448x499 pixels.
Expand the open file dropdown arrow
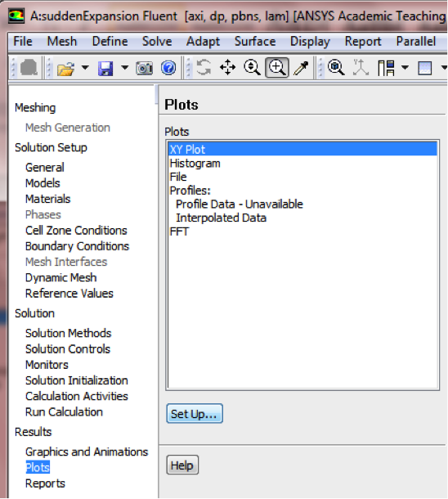(x=85, y=67)
